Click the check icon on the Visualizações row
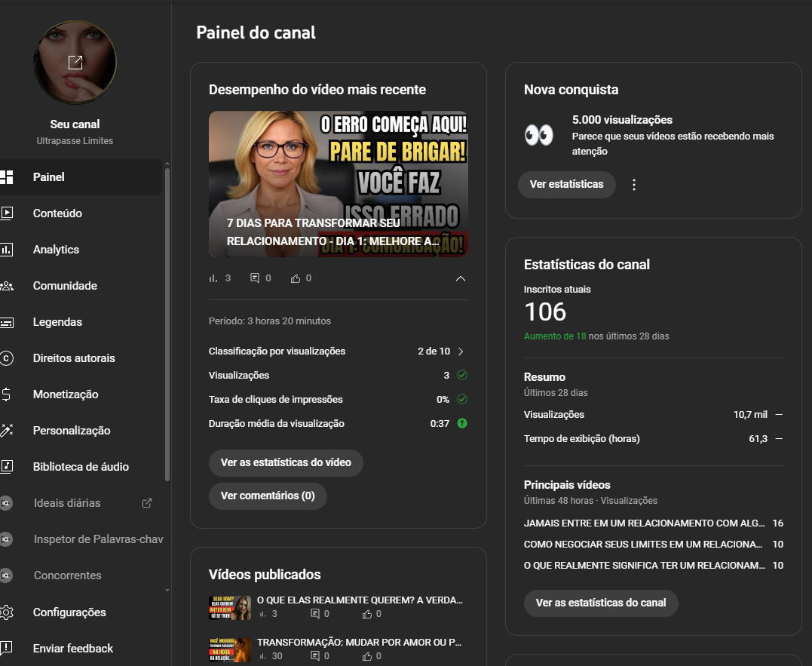Viewport: 812px width, 666px height. (462, 375)
